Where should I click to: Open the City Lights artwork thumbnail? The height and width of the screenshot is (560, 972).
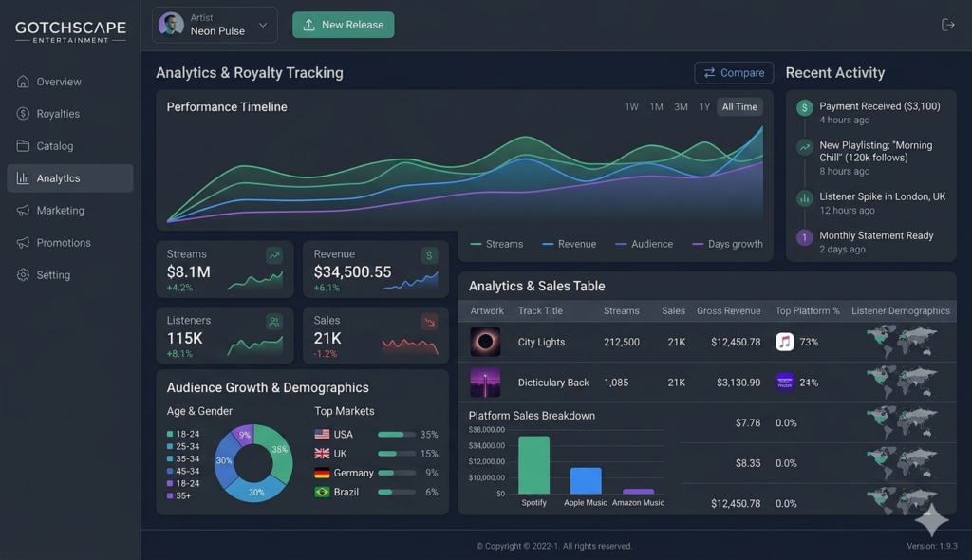[485, 342]
